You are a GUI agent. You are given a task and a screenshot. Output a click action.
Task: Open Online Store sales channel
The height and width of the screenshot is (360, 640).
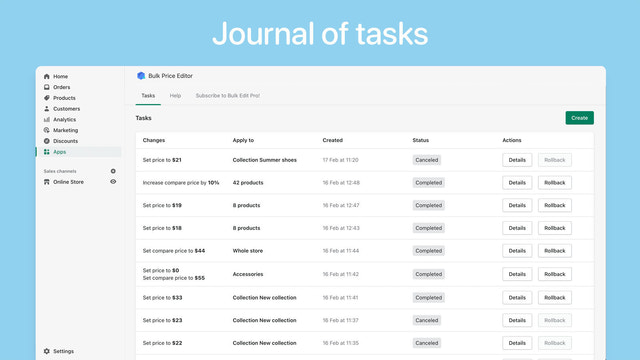pyautogui.click(x=68, y=182)
